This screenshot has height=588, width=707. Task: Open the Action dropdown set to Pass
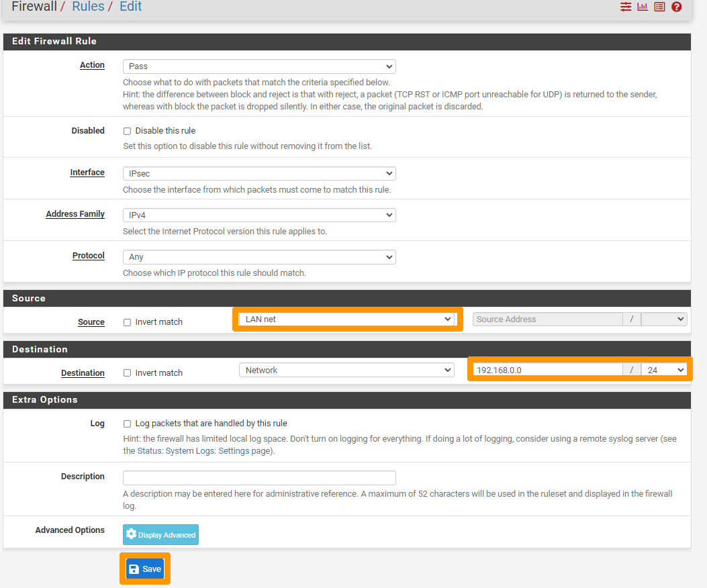tap(259, 66)
